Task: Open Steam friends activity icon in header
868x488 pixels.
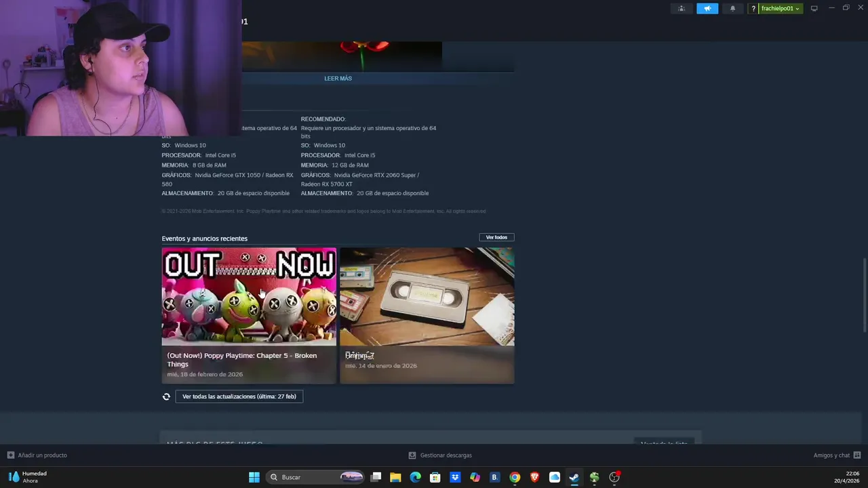Action: 682,9
